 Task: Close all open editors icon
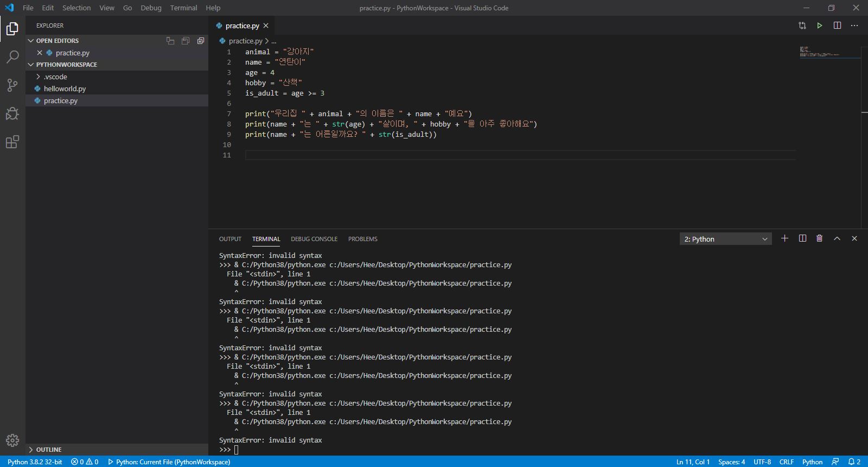pyautogui.click(x=201, y=41)
